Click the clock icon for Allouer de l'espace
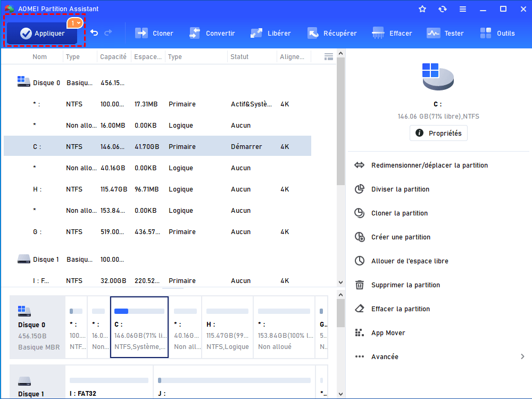Image resolution: width=532 pixels, height=399 pixels. pyautogui.click(x=359, y=261)
